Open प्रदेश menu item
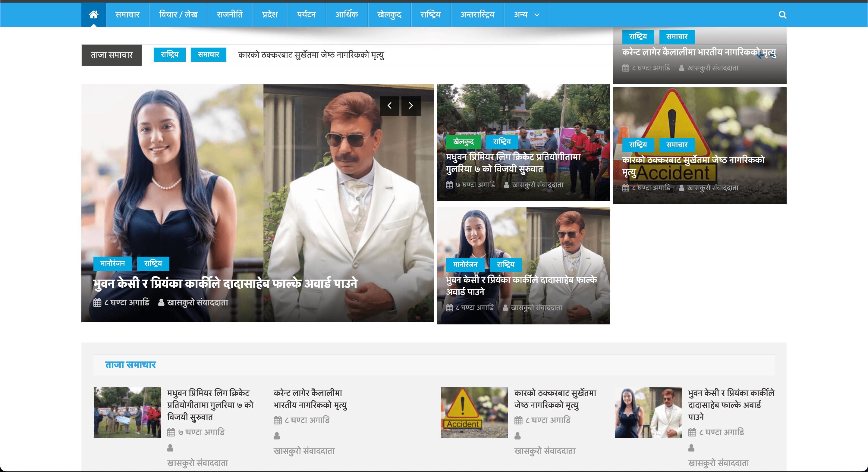 pos(270,15)
